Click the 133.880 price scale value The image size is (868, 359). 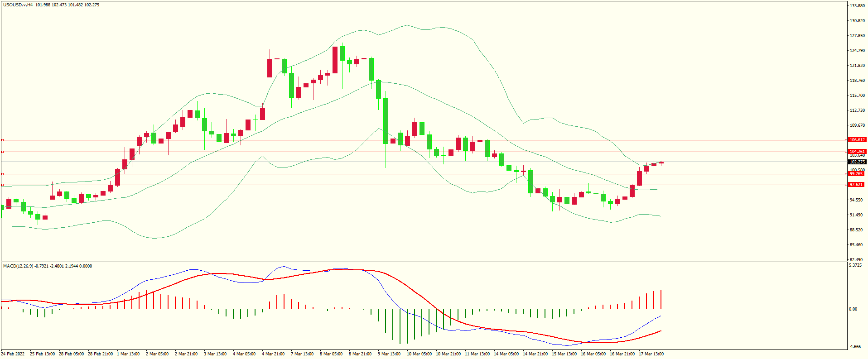click(857, 6)
